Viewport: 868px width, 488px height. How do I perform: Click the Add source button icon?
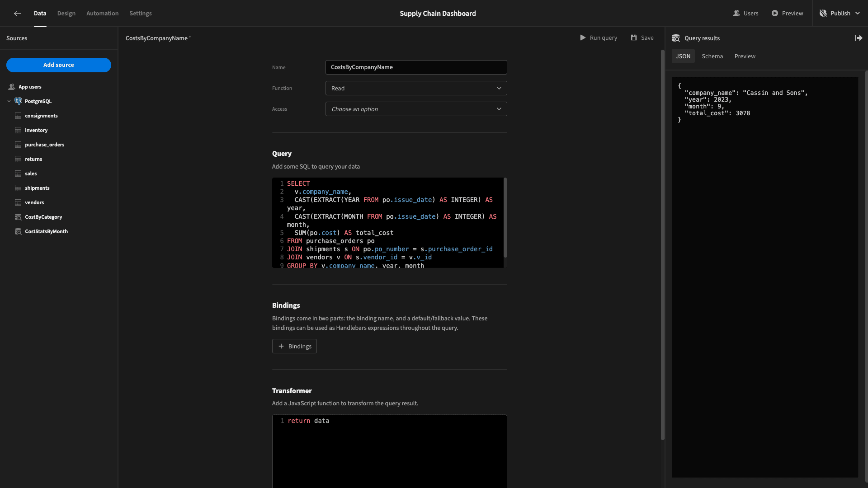58,64
